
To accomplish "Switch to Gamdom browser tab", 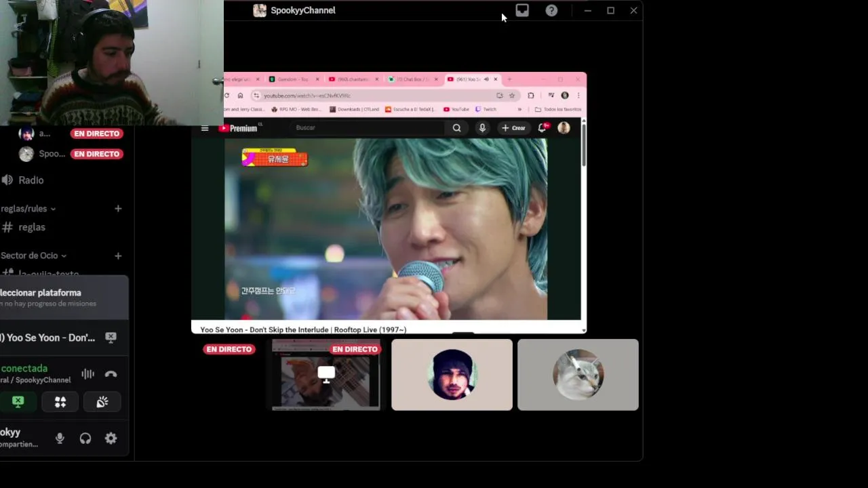I will tap(294, 79).
